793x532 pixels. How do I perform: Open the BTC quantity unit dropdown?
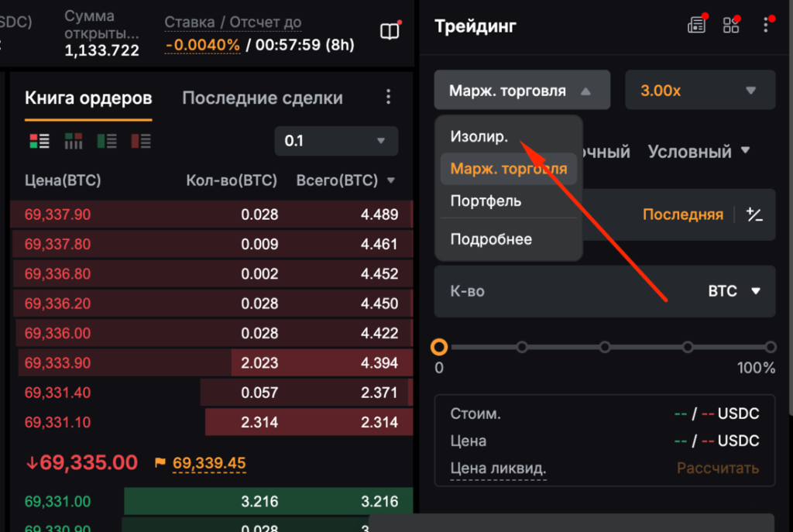733,291
